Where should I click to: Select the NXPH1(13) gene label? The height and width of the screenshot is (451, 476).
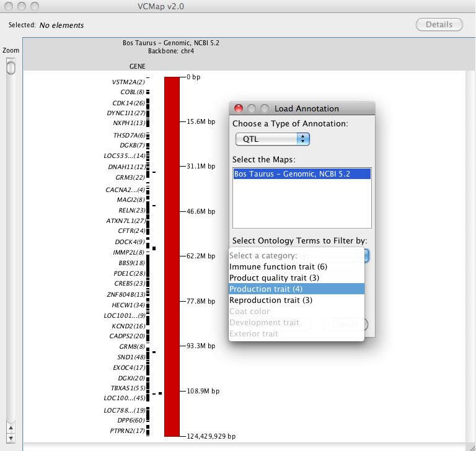click(129, 123)
